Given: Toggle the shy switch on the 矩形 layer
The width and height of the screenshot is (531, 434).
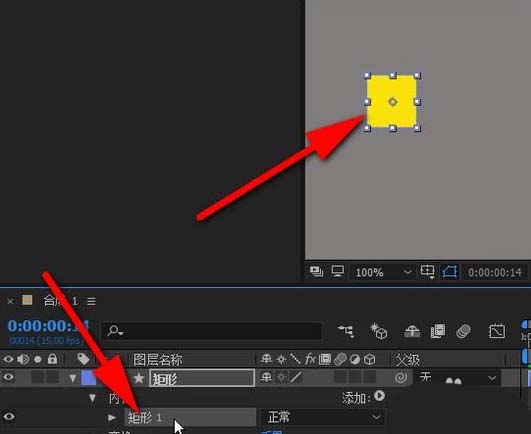Looking at the screenshot, I should pos(266,377).
